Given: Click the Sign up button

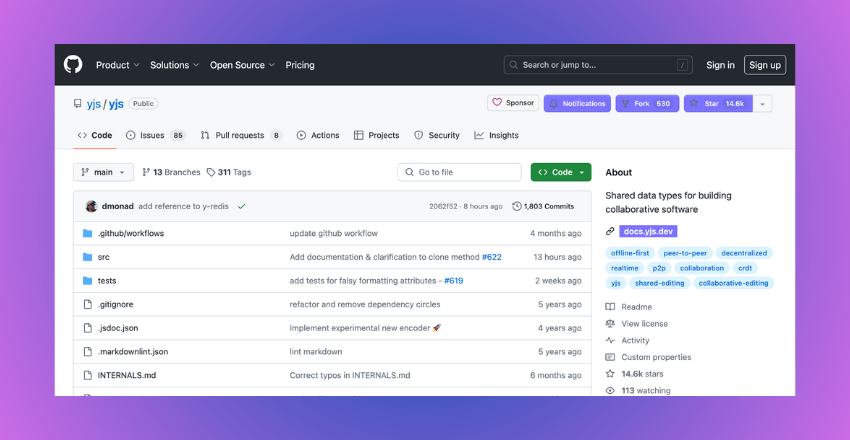Looking at the screenshot, I should pyautogui.click(x=765, y=65).
